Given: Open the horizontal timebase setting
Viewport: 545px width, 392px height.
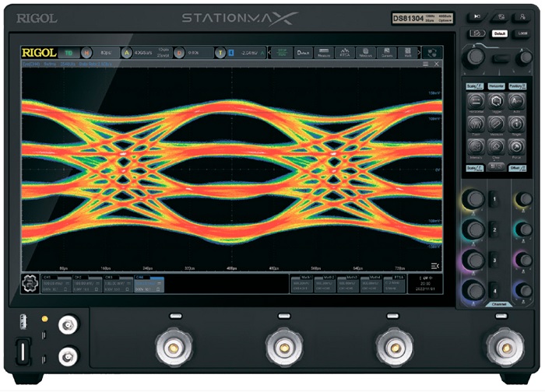Looking at the screenshot, I should [x=100, y=53].
